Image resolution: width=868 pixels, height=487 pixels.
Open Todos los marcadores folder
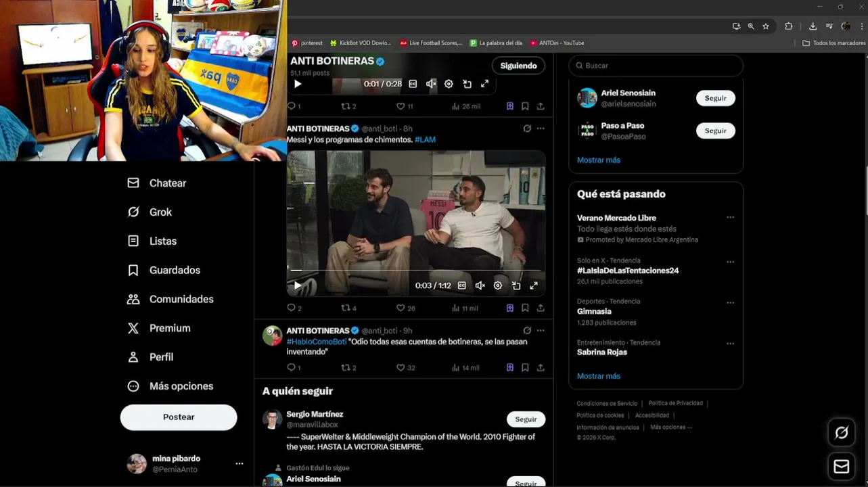[x=833, y=43]
